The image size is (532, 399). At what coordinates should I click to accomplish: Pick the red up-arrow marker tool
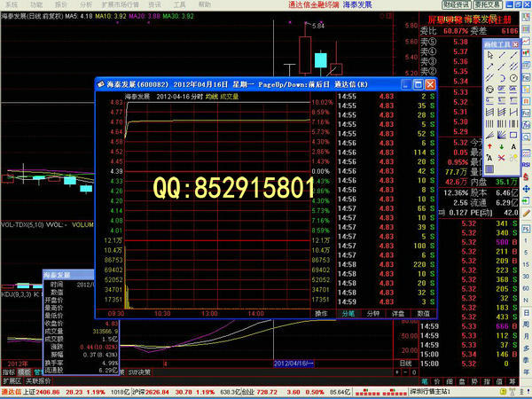tap(490, 146)
